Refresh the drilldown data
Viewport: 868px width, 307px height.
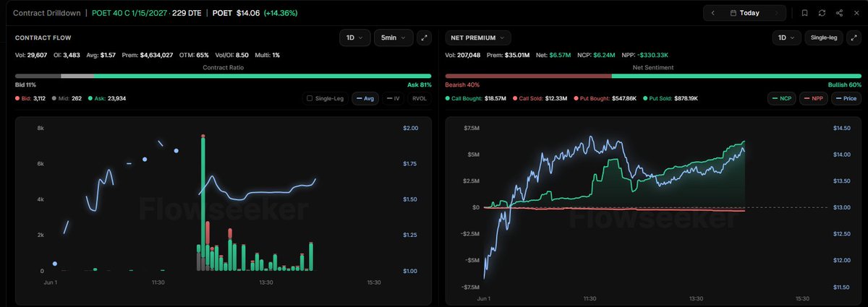point(822,13)
